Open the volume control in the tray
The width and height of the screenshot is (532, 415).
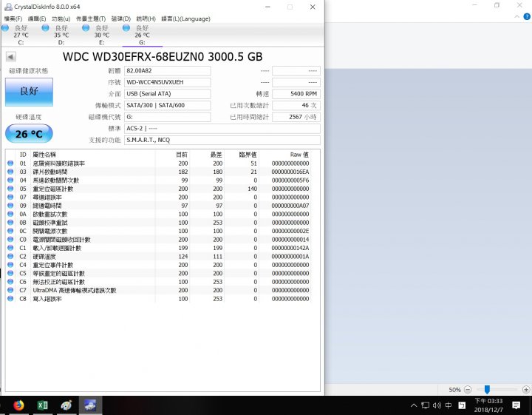click(437, 405)
